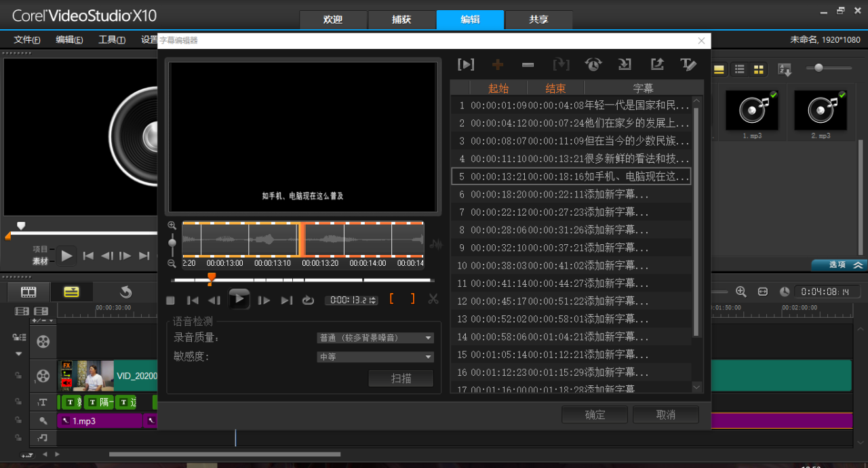Toggle repeat playback in the subtitle editor

click(309, 300)
